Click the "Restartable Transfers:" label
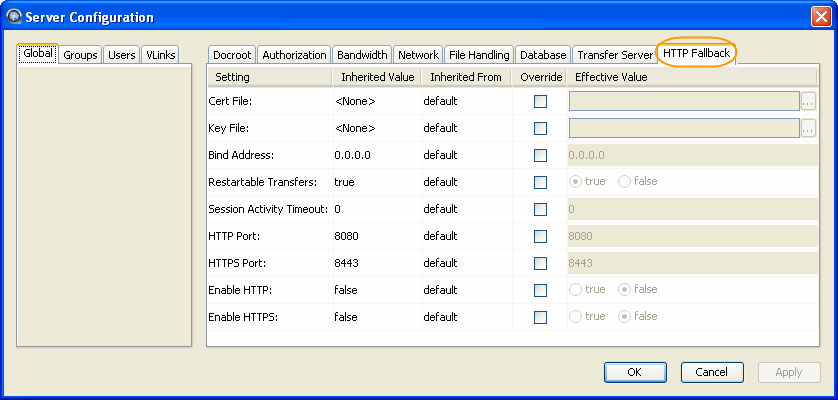 262,182
